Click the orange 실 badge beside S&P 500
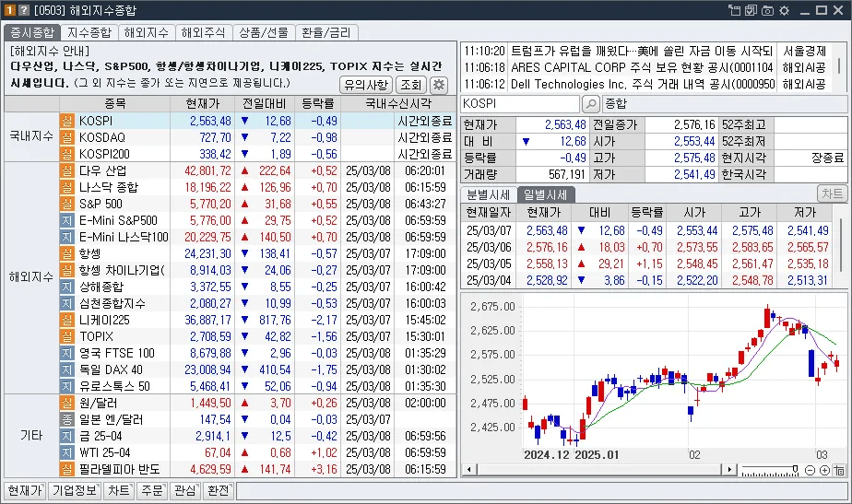 [x=66, y=204]
